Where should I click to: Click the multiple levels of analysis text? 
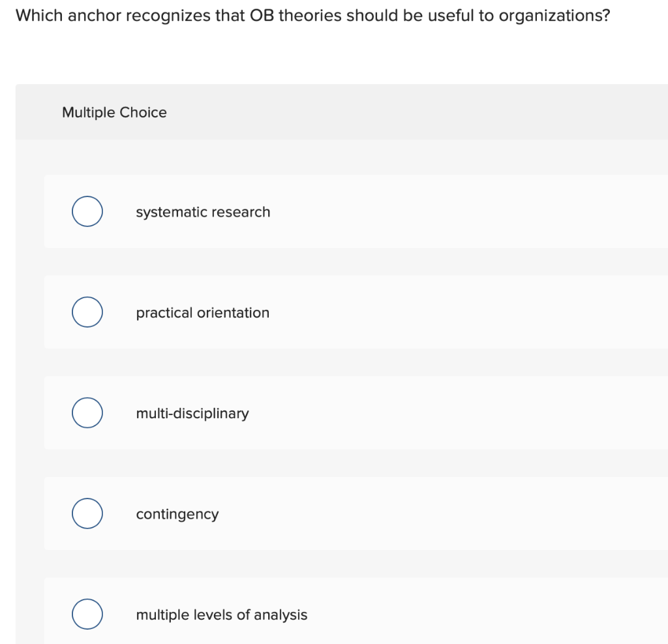(x=221, y=615)
